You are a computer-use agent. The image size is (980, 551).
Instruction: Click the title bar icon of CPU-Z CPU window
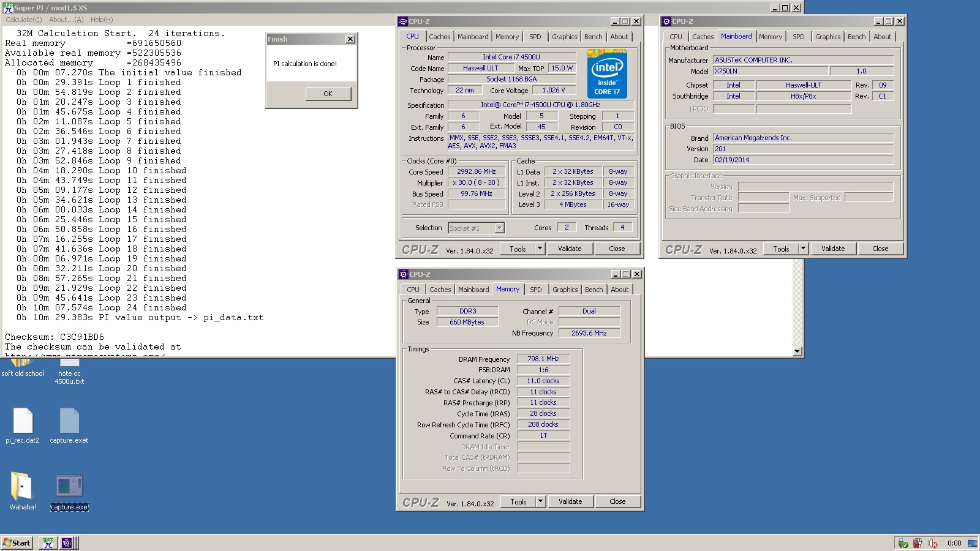(x=403, y=21)
